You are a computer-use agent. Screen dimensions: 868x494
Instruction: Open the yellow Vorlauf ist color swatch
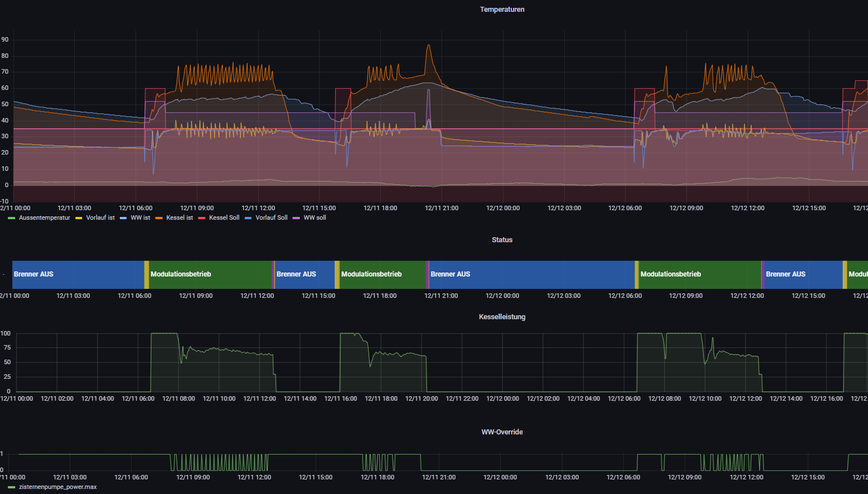79,218
